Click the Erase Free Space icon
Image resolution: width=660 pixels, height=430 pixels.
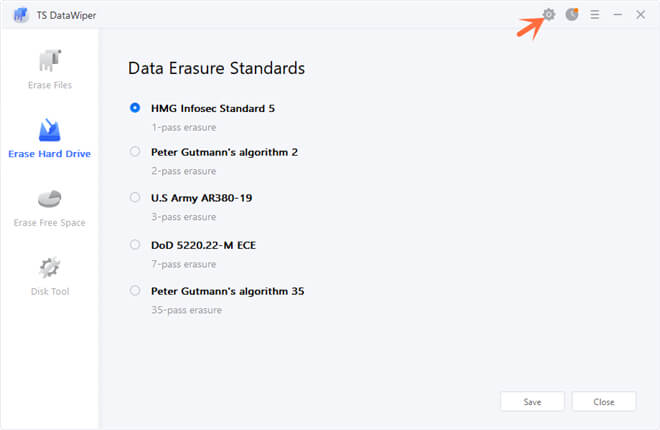[49, 199]
